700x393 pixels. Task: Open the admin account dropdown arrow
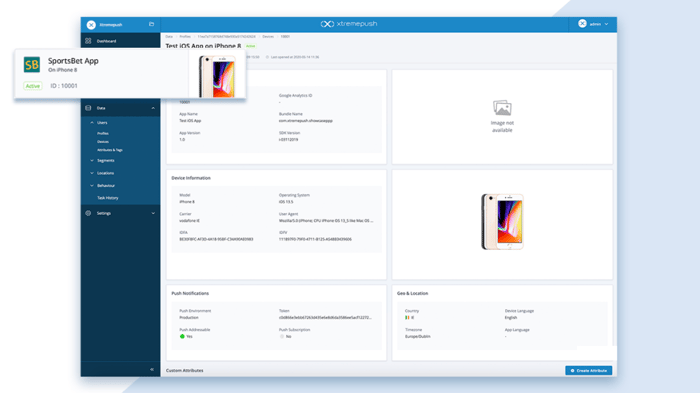(606, 24)
